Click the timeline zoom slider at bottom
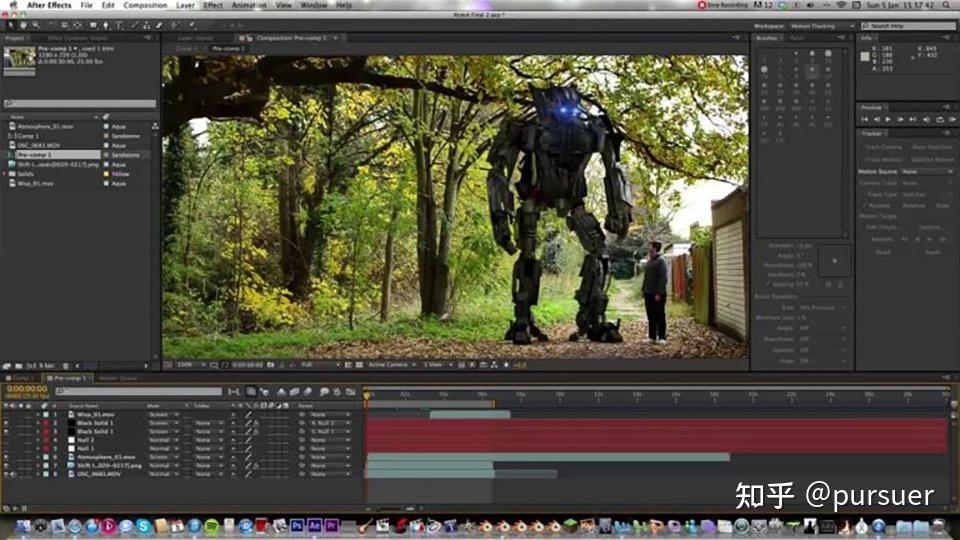960x540 pixels. point(389,508)
